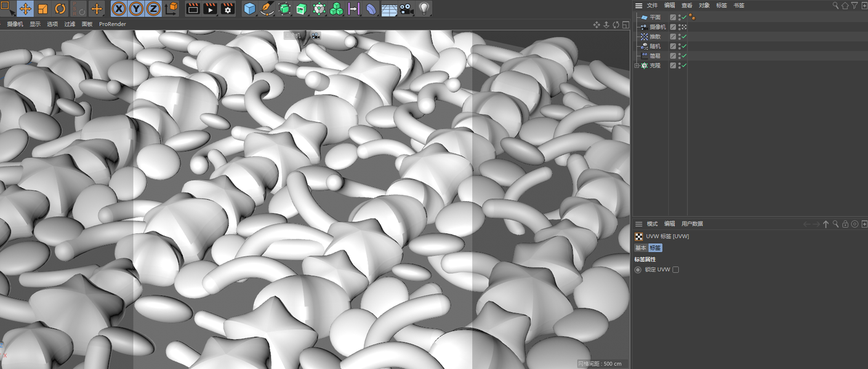The width and height of the screenshot is (868, 369).
Task: Click Object Manager home path icon
Action: click(845, 6)
